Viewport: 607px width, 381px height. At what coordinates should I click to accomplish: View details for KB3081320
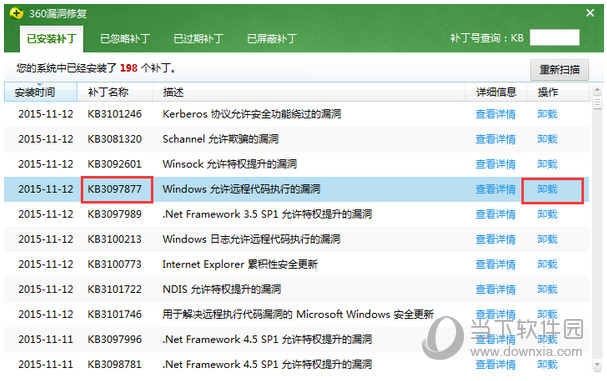[496, 139]
